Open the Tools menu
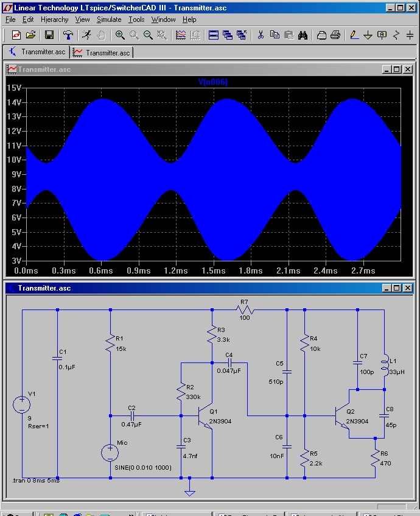This screenshot has height=516, width=420. point(136,19)
